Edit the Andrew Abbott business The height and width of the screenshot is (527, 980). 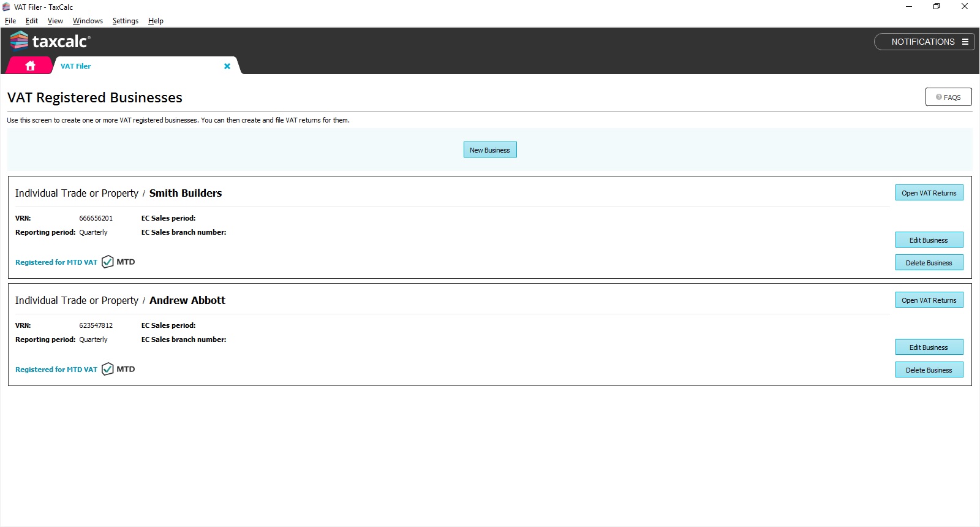[x=929, y=347]
